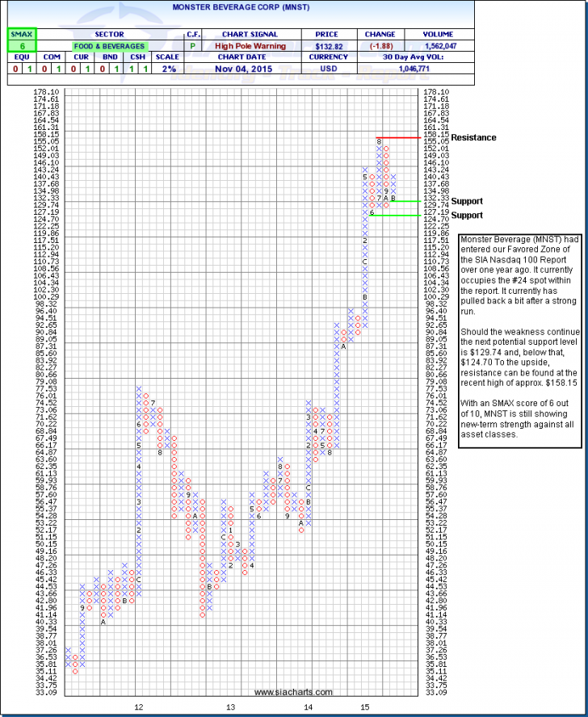
Task: Select the VOLUME header cell
Action: pyautogui.click(x=438, y=34)
